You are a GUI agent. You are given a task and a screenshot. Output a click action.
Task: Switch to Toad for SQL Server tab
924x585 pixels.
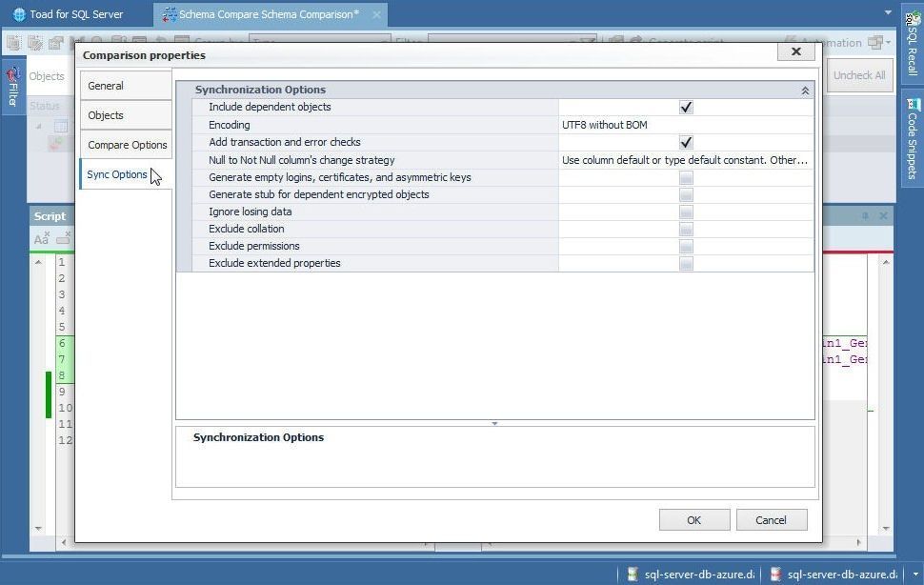tap(76, 14)
